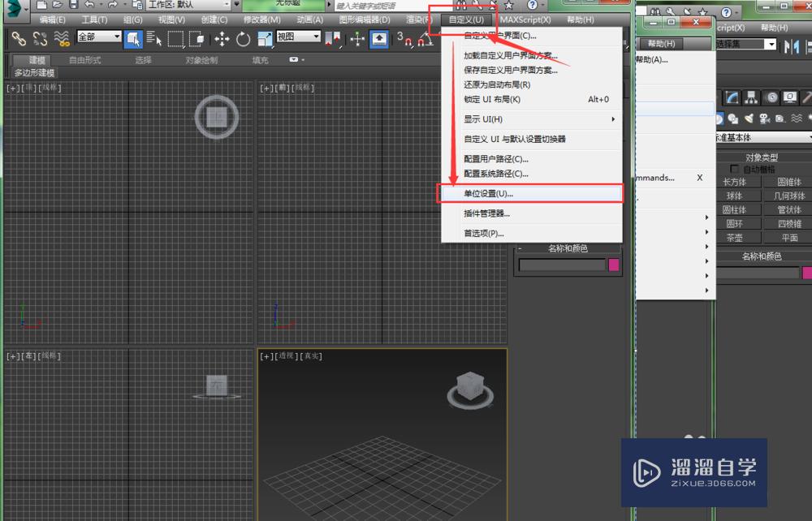Click the 多边形建模 panel button
The width and height of the screenshot is (812, 521).
point(34,73)
